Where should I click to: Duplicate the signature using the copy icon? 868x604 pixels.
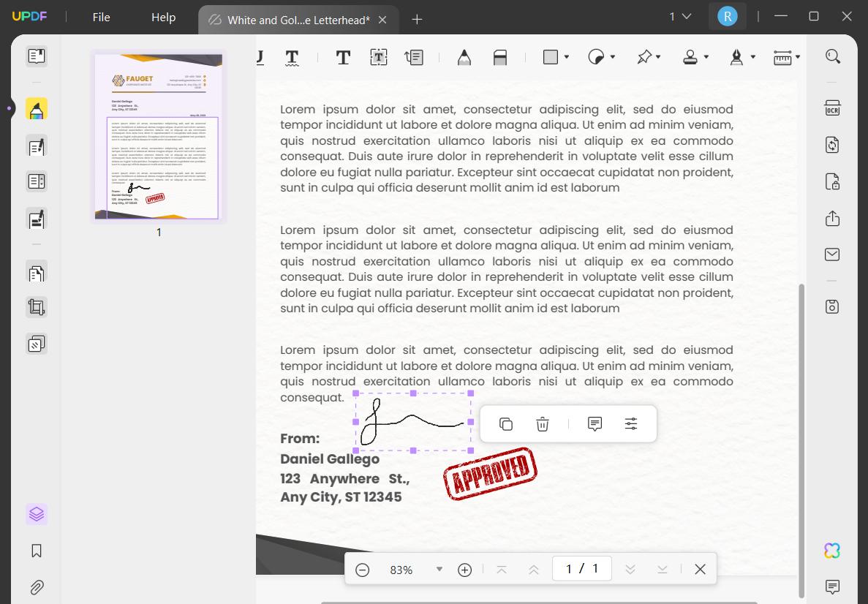[x=505, y=423]
